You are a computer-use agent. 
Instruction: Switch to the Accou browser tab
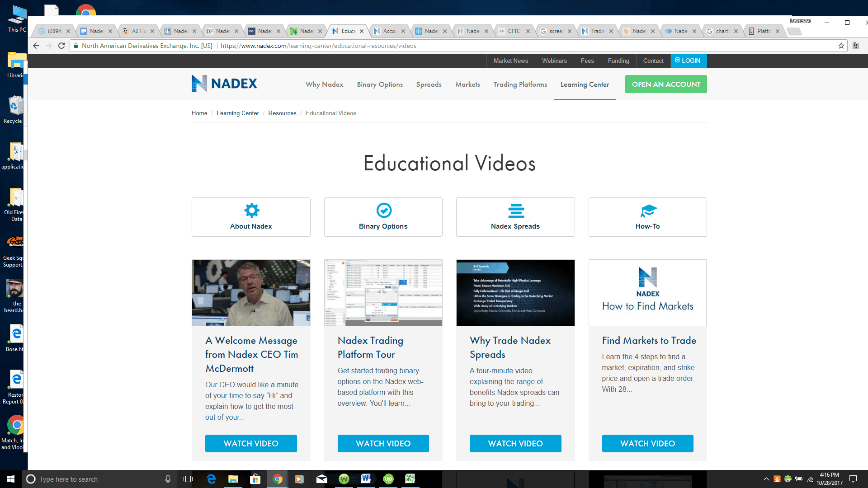pos(389,31)
